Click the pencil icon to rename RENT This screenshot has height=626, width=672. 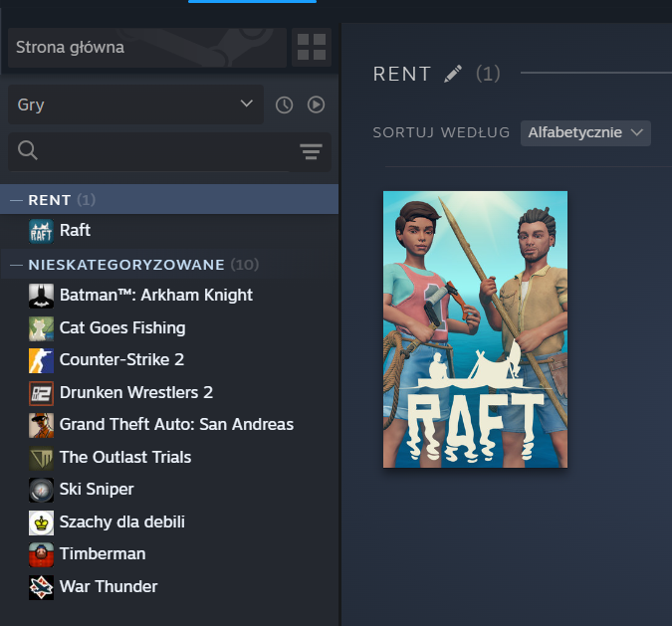[453, 74]
